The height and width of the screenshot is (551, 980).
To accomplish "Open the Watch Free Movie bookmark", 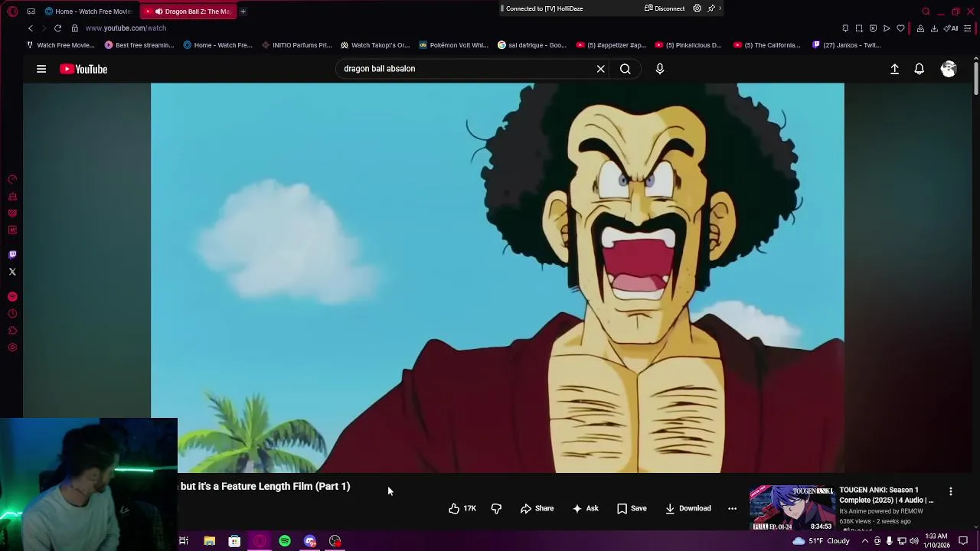I will 60,45.
